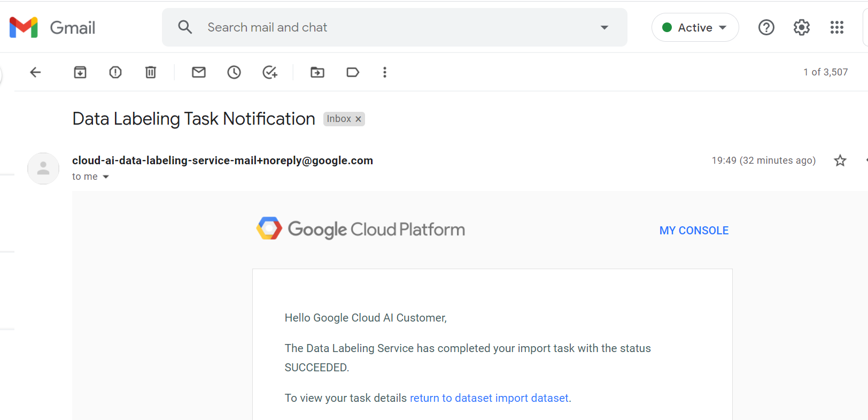Snooze this email with clock icon

tap(234, 72)
